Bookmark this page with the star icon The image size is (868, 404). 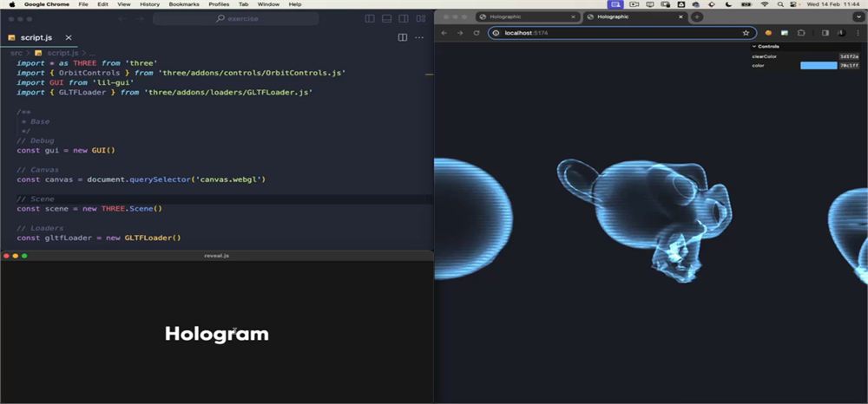746,33
